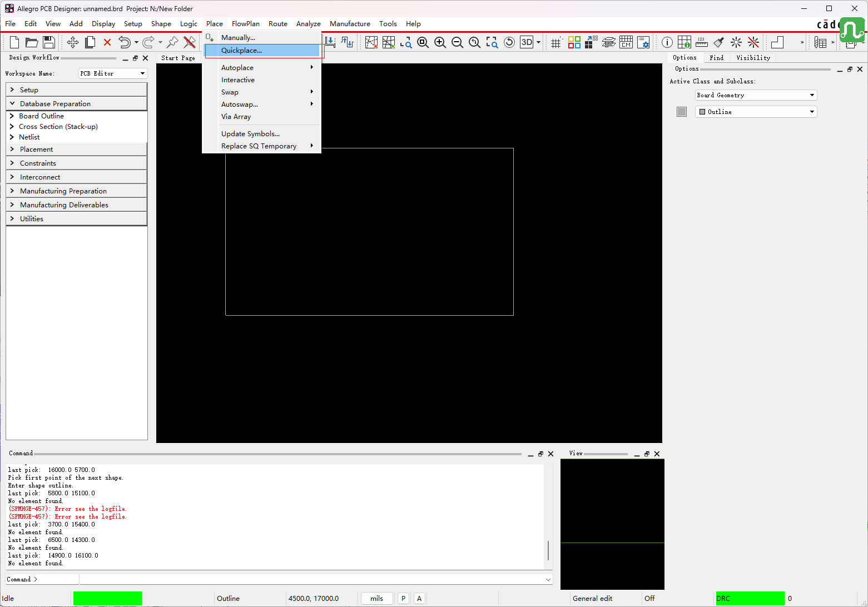The width and height of the screenshot is (868, 607).
Task: Open the undo history dropdown arrow
Action: [x=136, y=42]
